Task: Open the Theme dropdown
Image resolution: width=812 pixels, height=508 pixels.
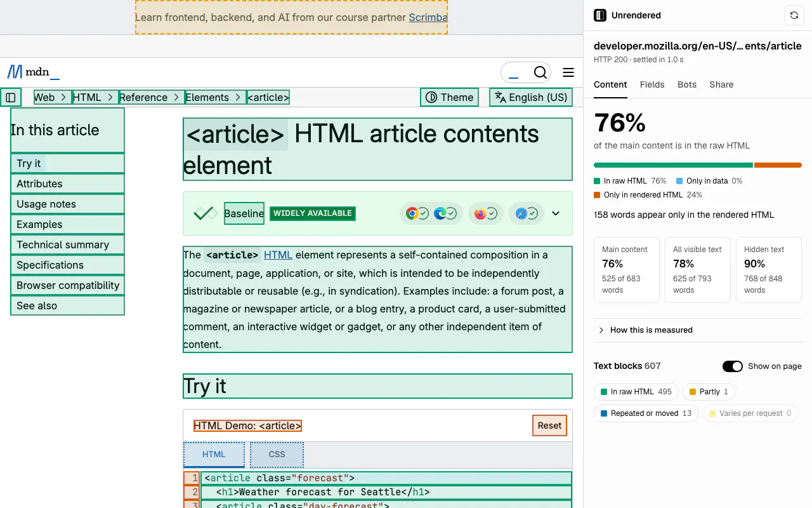Action: [449, 97]
